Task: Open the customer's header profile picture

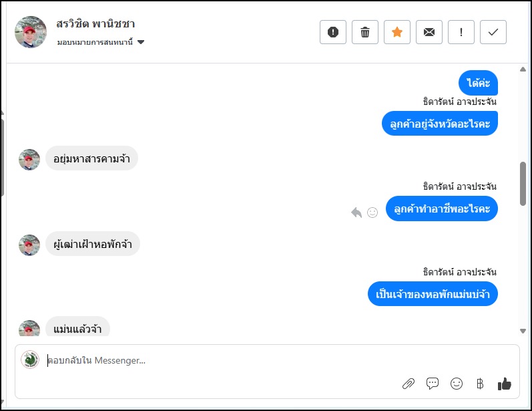Action: click(x=31, y=32)
